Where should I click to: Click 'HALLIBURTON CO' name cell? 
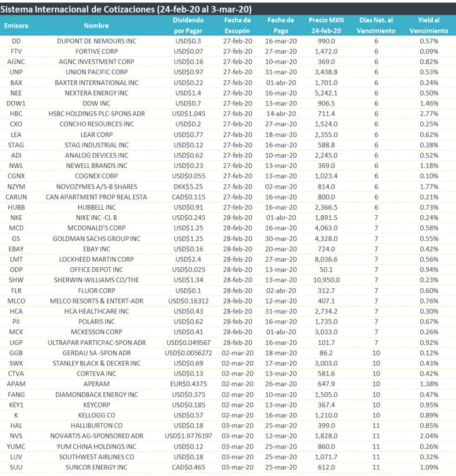[97, 426]
